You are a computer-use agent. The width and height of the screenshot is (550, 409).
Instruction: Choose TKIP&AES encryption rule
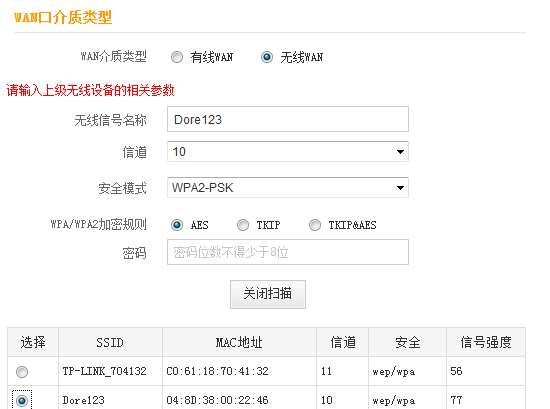315,225
